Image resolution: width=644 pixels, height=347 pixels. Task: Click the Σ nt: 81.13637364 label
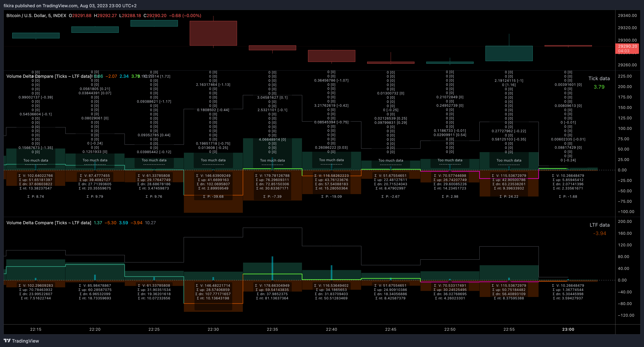coord(272,298)
